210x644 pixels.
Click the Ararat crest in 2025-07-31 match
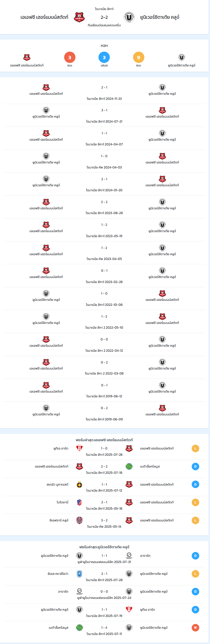tap(129, 556)
